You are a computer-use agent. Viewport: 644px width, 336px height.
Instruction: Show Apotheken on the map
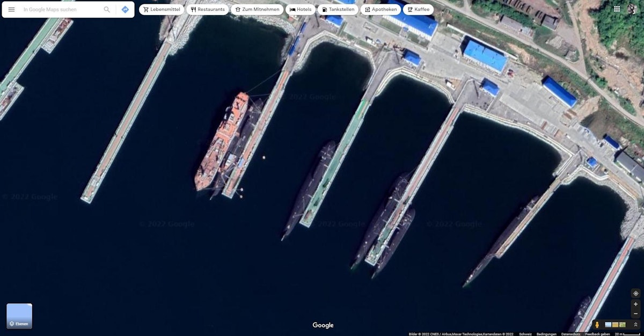point(381,10)
